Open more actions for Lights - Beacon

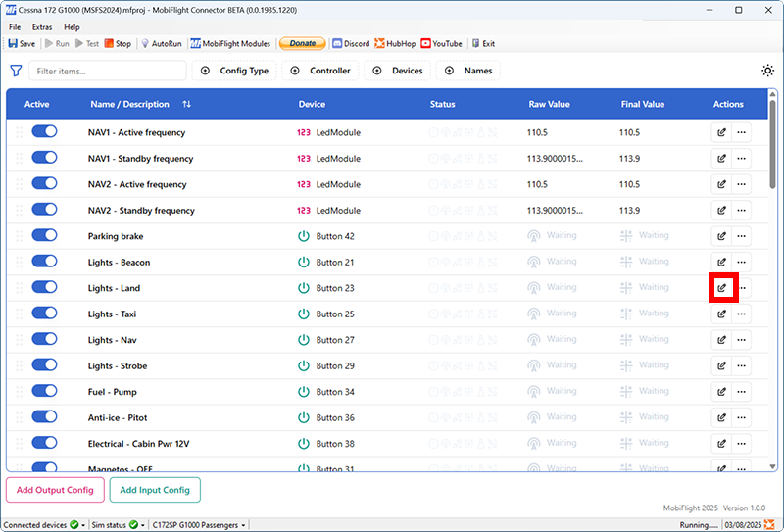click(x=742, y=262)
